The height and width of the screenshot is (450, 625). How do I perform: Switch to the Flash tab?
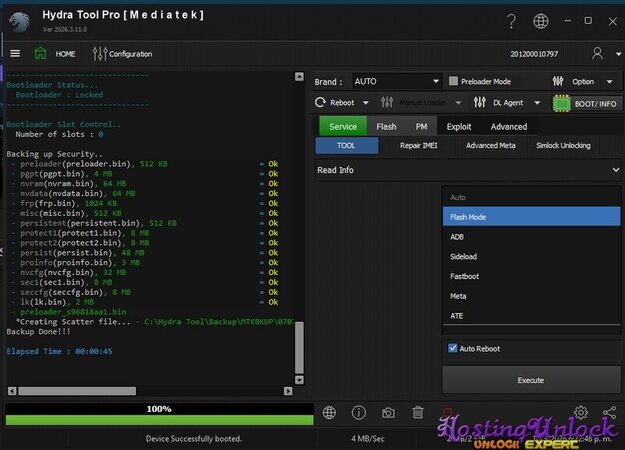386,127
